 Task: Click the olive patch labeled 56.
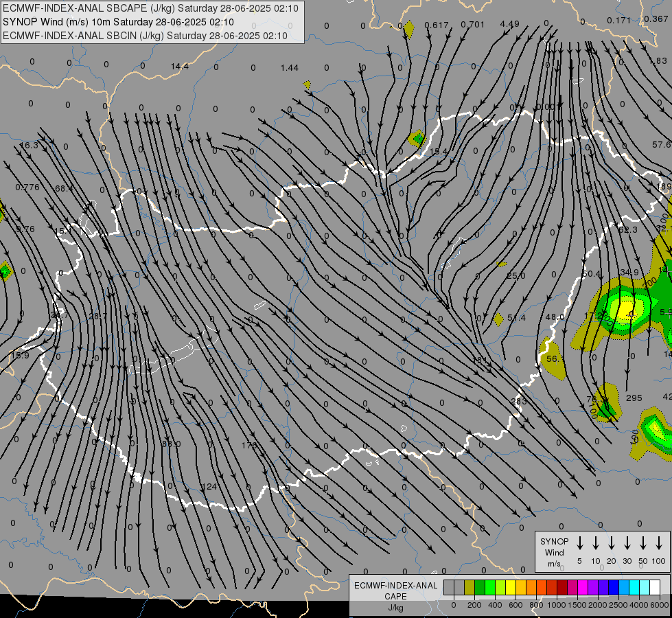(553, 358)
